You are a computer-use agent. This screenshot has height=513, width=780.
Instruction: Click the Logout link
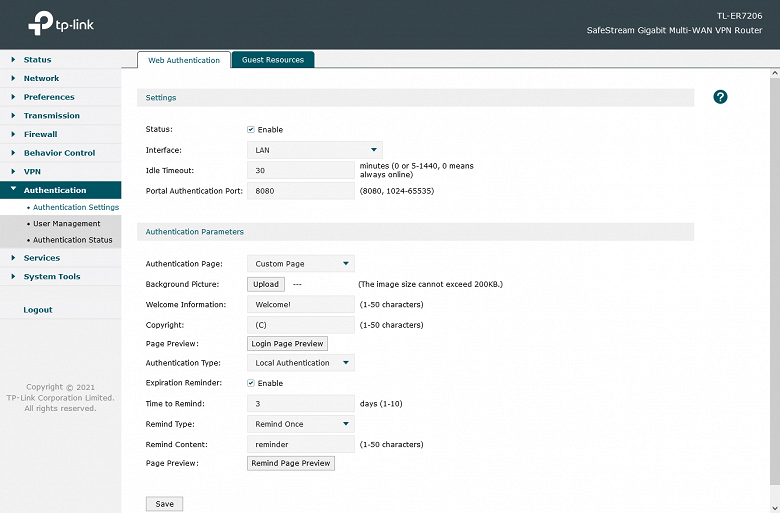[x=38, y=310]
